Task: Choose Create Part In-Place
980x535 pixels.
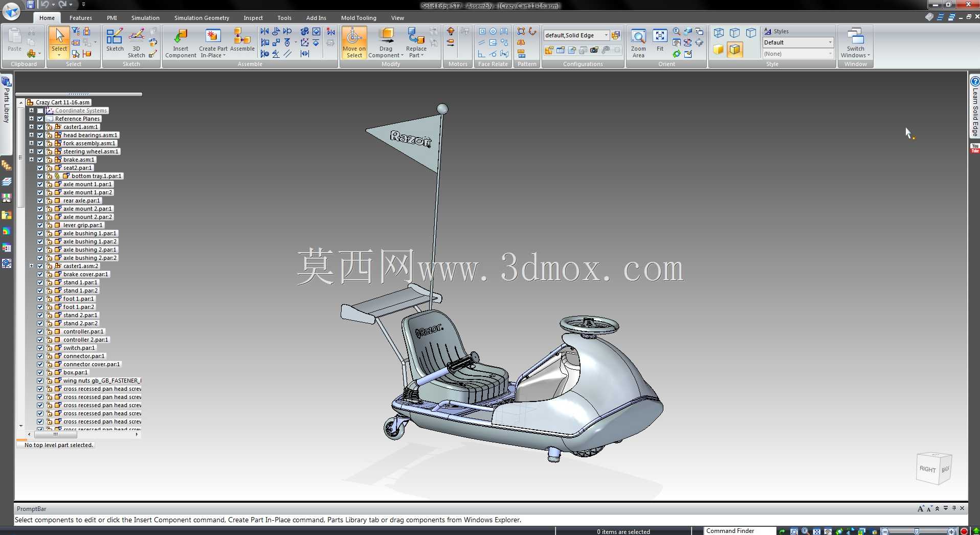Action: pos(213,43)
